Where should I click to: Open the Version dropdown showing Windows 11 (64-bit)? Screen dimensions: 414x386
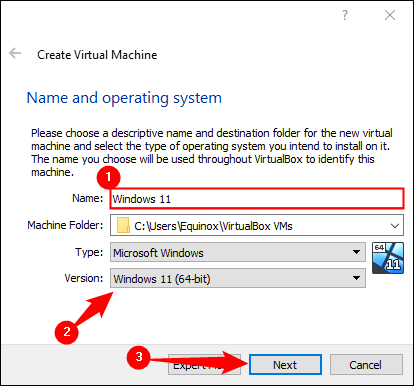[238, 278]
